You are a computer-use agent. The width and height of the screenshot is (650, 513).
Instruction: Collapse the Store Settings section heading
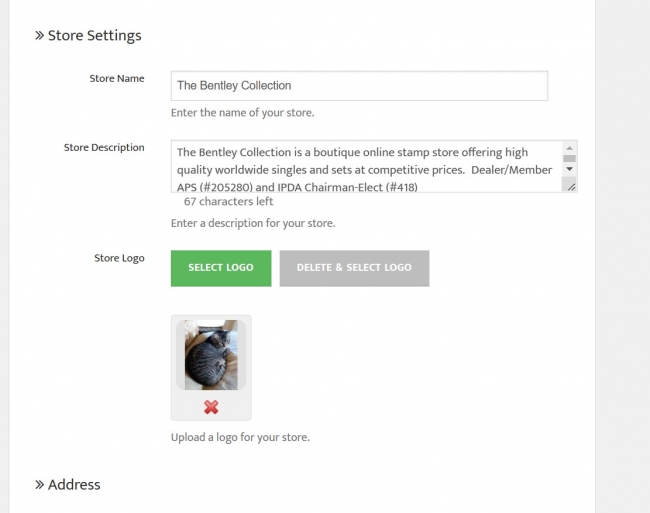(x=94, y=36)
